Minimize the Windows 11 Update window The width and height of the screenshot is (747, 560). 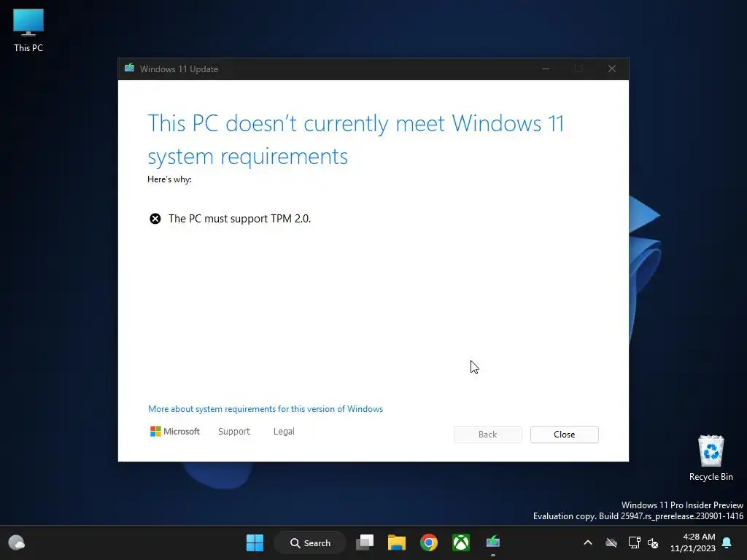546,69
